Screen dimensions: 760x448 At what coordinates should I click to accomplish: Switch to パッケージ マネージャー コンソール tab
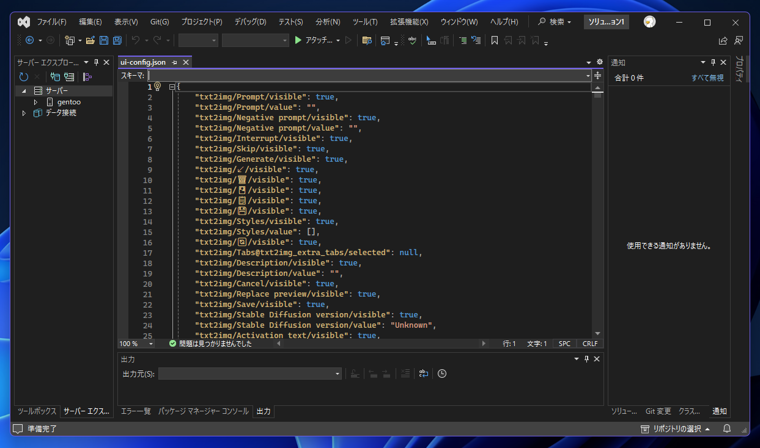[203, 411]
